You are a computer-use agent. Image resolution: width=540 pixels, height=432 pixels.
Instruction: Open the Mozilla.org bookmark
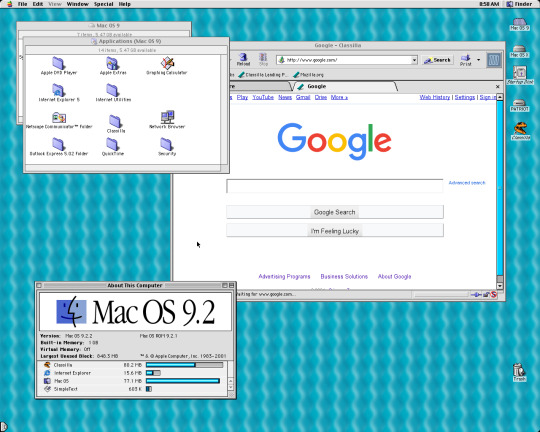[308, 75]
